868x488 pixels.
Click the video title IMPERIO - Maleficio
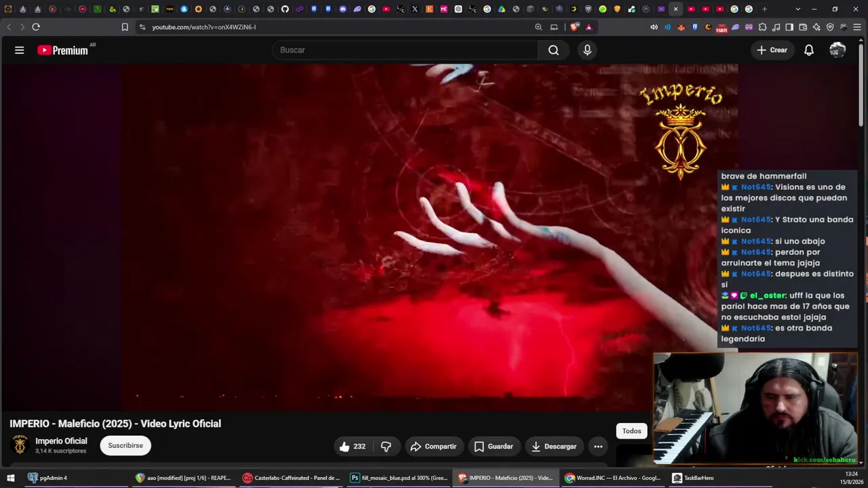(x=115, y=424)
